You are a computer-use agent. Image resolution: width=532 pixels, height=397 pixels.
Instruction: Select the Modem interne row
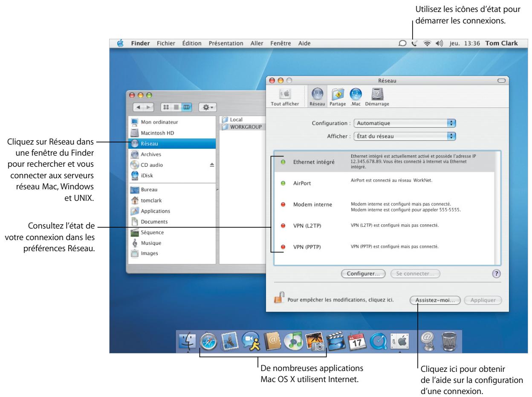pyautogui.click(x=384, y=204)
